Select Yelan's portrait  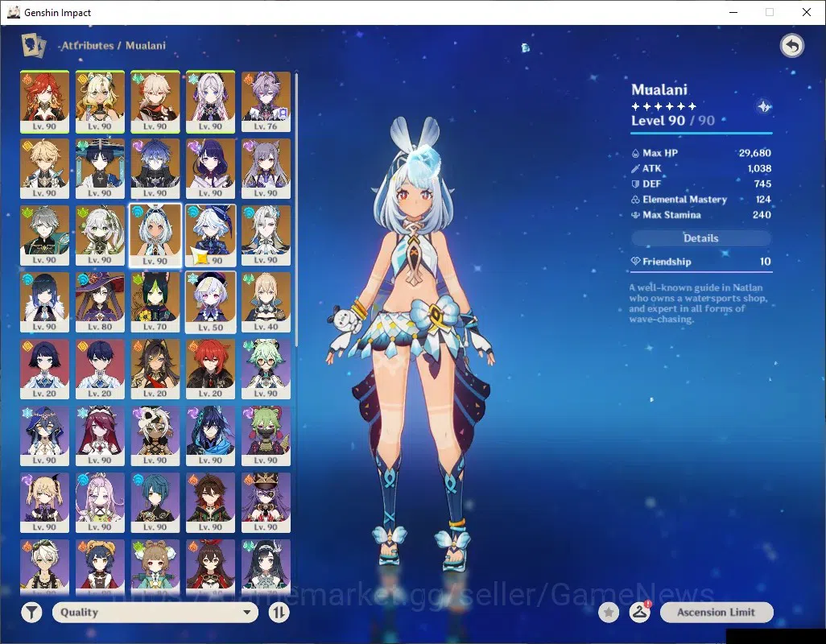click(x=45, y=302)
